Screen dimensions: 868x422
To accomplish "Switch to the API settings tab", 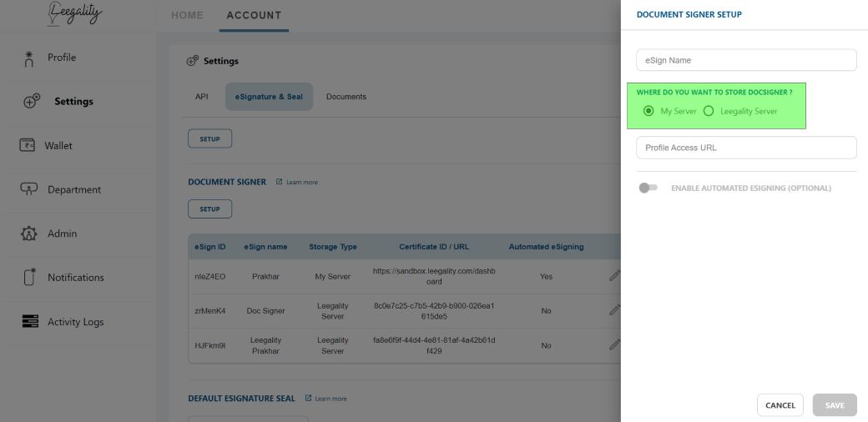I will tap(201, 97).
